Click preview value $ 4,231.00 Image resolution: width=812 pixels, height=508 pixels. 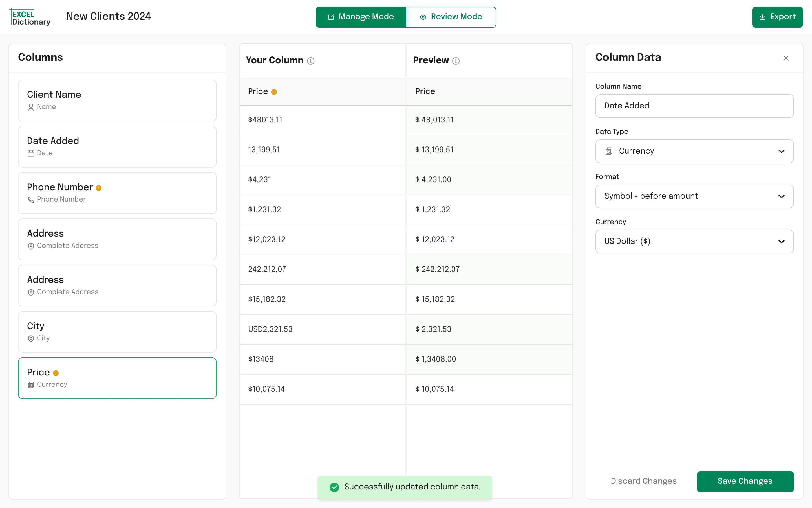pos(433,180)
